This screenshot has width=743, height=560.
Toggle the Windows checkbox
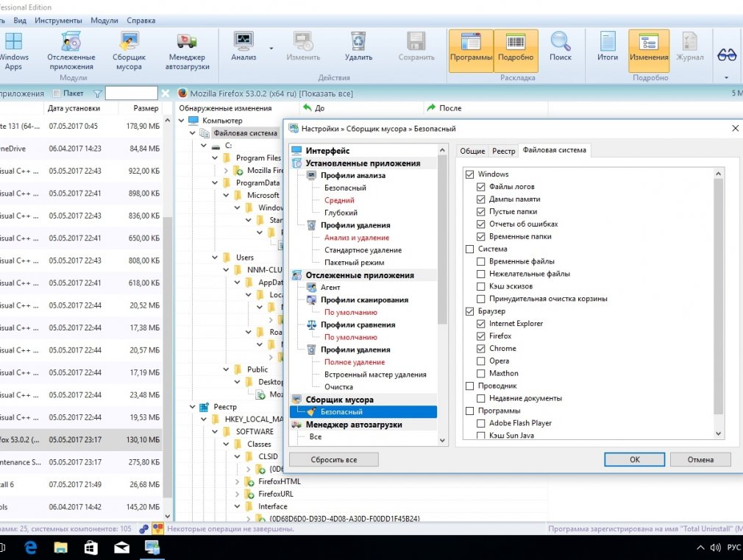[469, 174]
